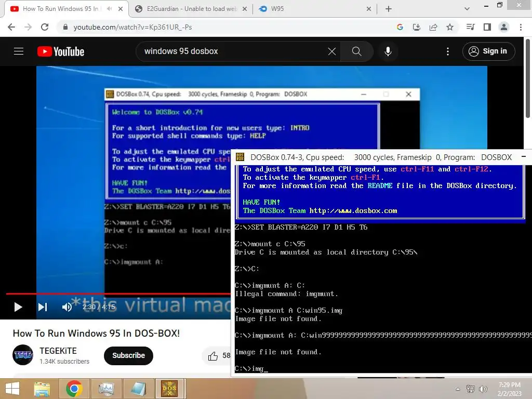Click the 2:30 / 4:15 time display
Image resolution: width=532 pixels, height=399 pixels.
click(99, 307)
